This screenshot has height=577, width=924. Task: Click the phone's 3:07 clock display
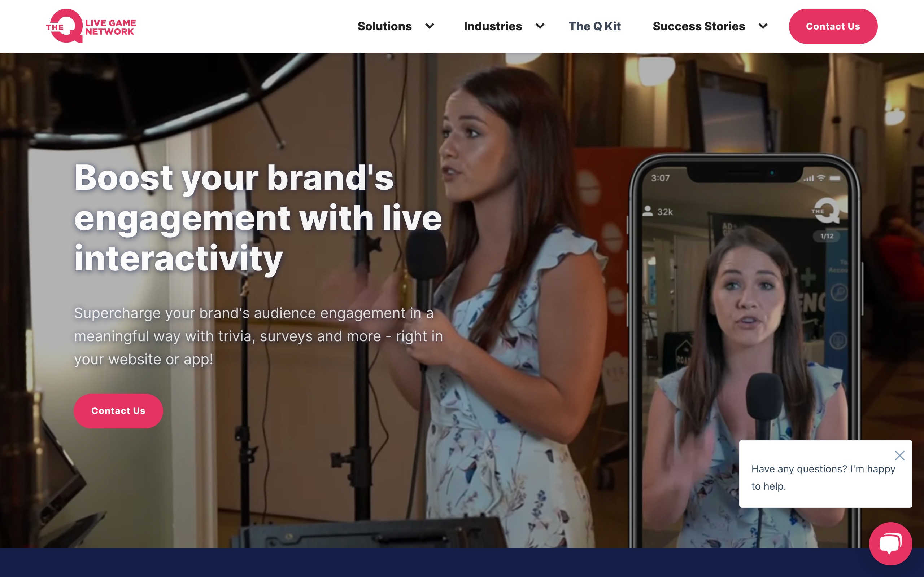click(x=660, y=178)
